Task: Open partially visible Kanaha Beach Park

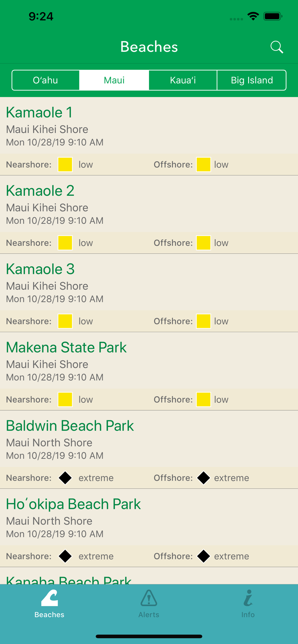Action: [149, 576]
